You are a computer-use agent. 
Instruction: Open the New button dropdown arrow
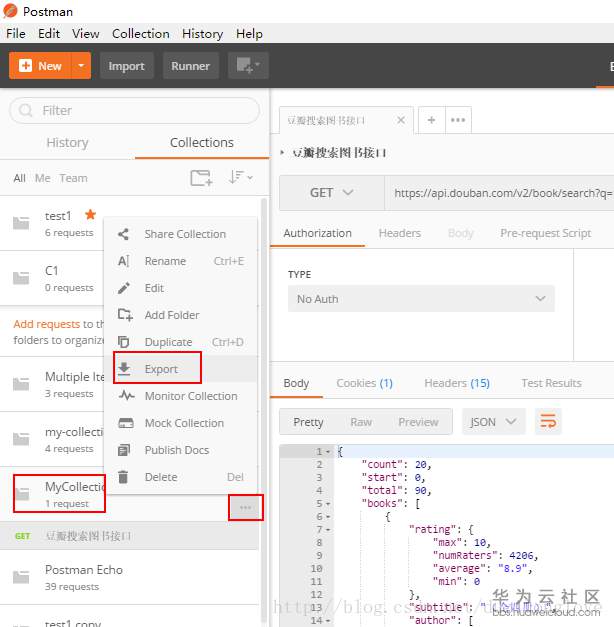coord(81,66)
